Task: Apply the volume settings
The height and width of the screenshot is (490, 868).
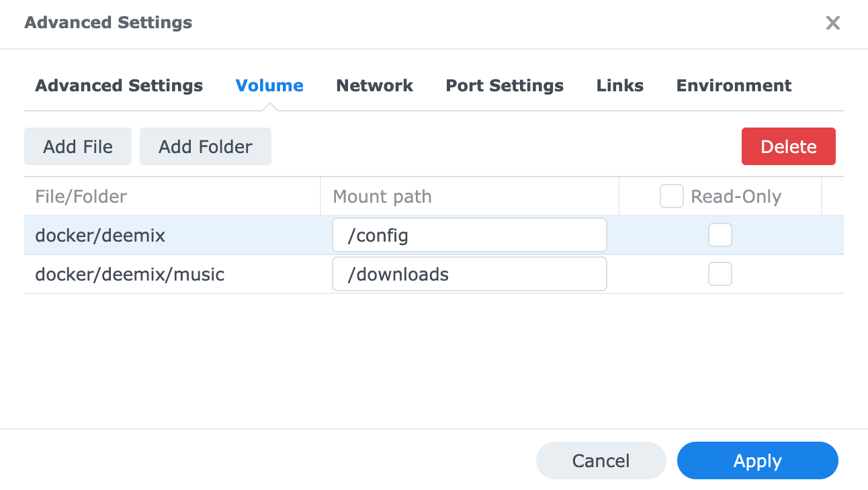Action: 757,461
